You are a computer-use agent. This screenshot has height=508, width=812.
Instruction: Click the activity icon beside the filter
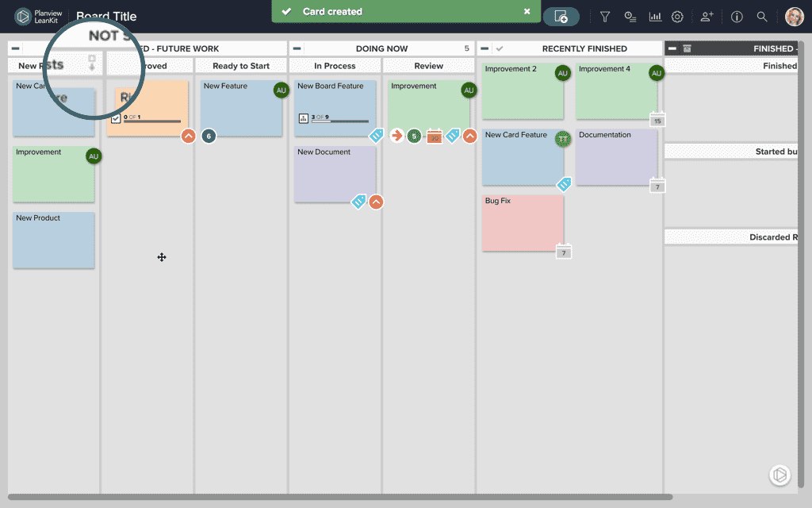630,17
